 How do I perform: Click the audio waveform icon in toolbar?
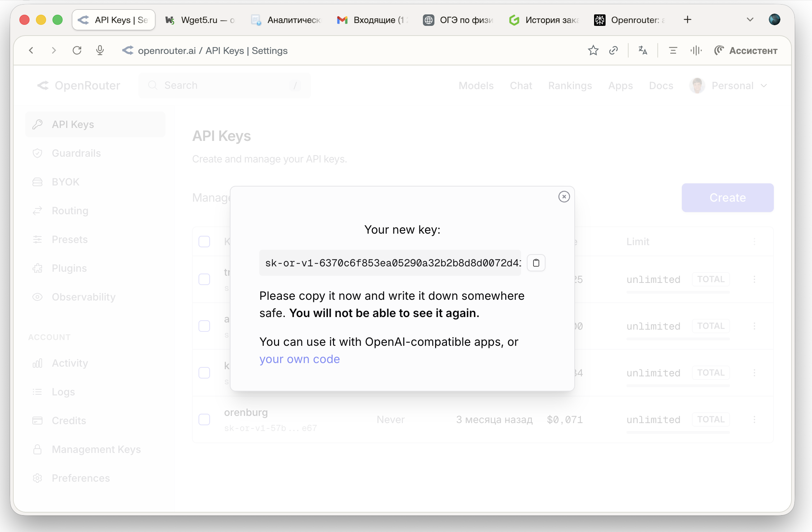[696, 50]
